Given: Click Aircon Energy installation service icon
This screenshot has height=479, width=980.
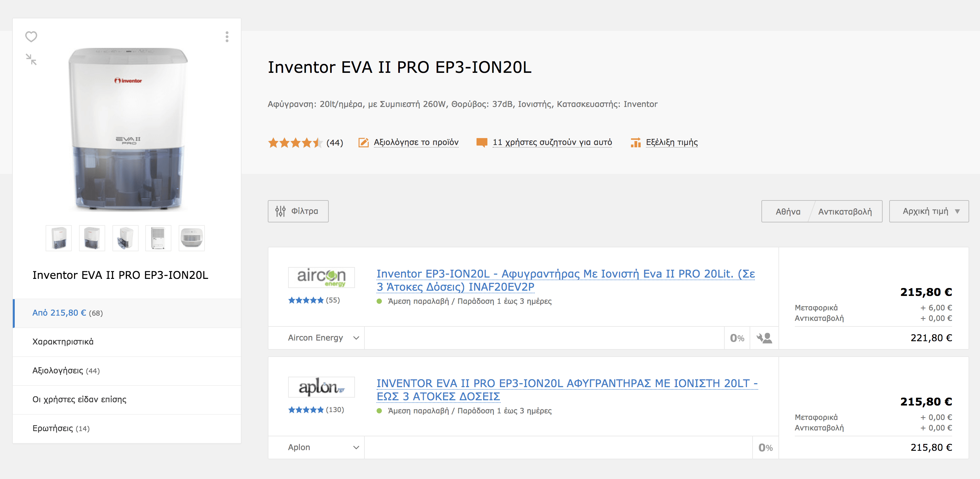Looking at the screenshot, I should tap(764, 338).
